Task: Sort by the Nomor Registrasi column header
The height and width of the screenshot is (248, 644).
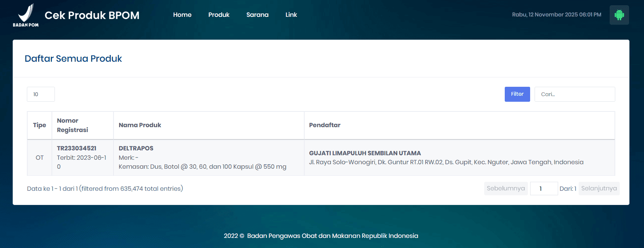Action: (x=83, y=125)
